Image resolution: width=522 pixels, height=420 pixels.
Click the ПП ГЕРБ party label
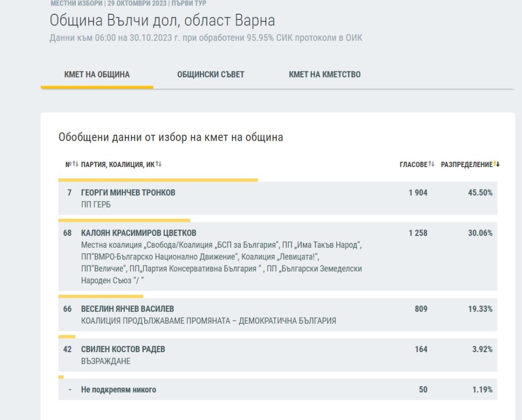point(96,204)
